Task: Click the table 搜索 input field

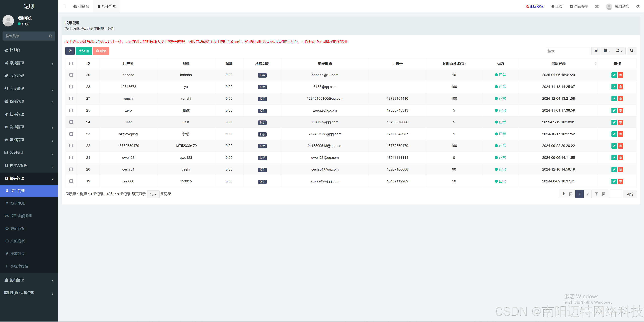Action: point(567,51)
